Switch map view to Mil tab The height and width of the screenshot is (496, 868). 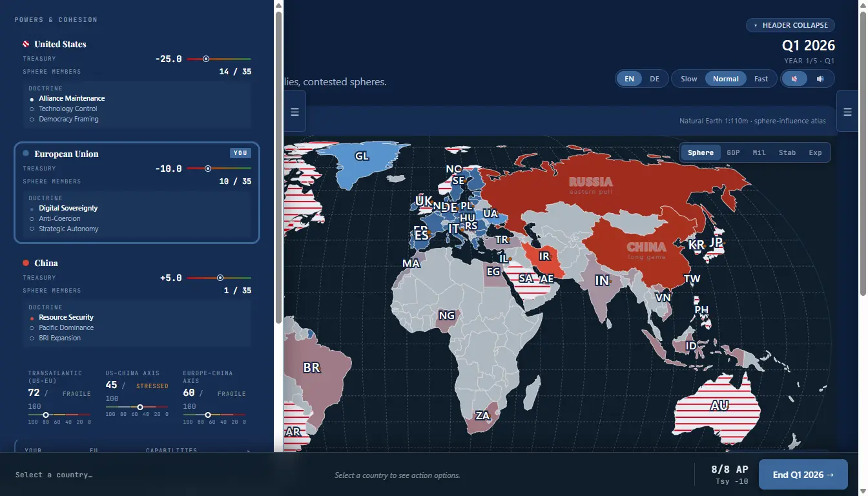tap(759, 152)
